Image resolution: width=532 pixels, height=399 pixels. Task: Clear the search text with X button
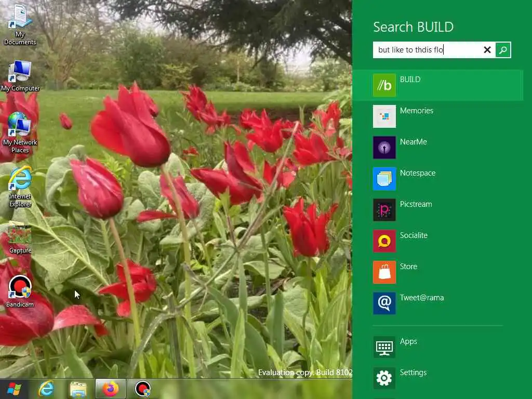(487, 50)
